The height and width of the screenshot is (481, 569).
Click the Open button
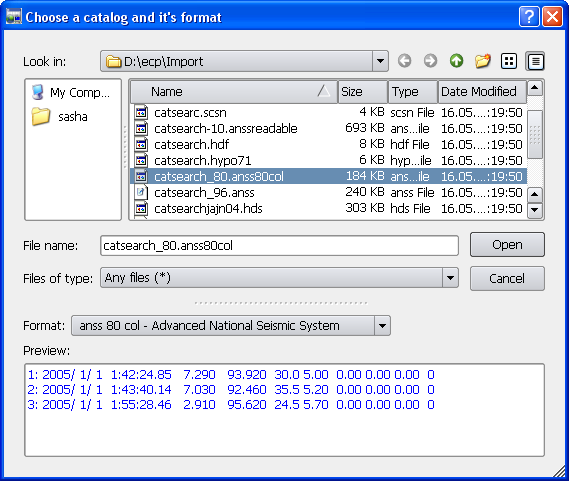(507, 245)
